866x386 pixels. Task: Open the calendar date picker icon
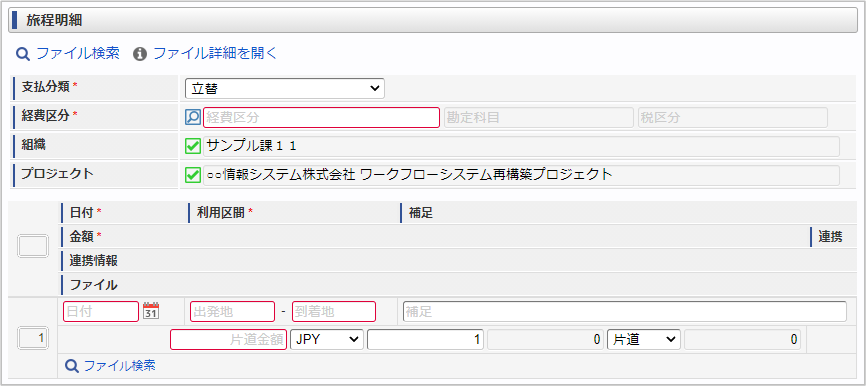coord(151,311)
